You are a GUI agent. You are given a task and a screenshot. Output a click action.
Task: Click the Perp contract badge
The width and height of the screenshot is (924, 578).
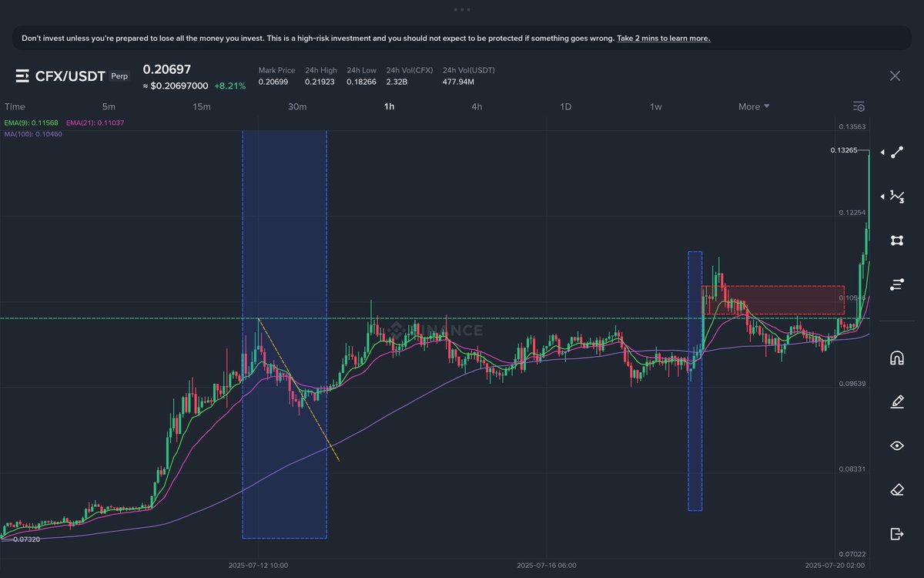[119, 76]
